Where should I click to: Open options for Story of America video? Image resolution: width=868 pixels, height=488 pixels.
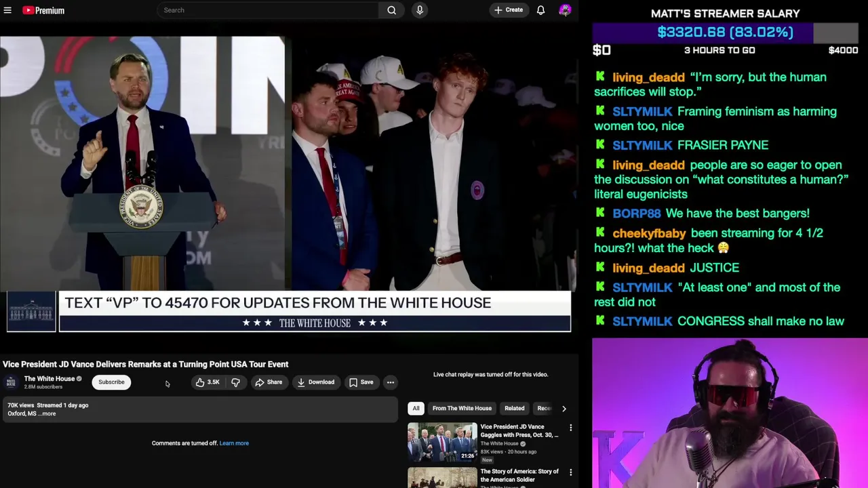coord(570,472)
